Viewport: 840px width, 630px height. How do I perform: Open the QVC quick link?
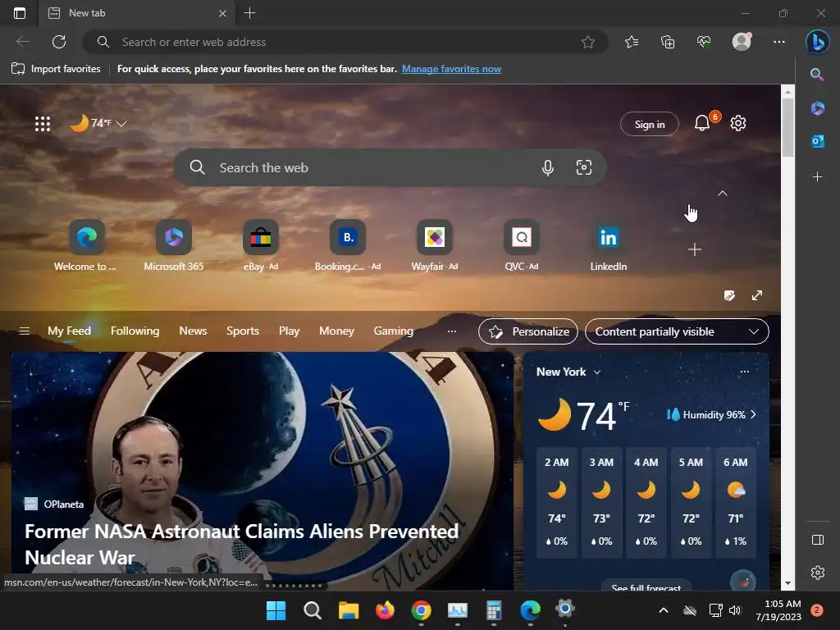(x=521, y=245)
